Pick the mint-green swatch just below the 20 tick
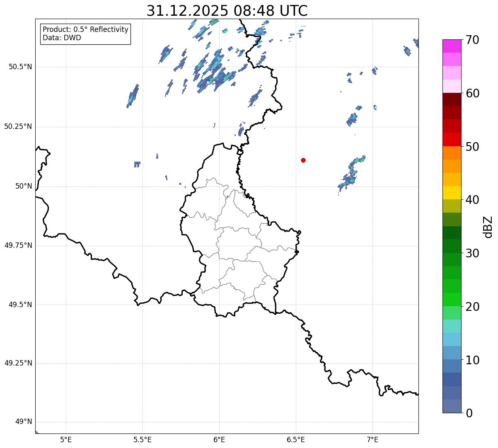Screen dimensions: 498x448 point(452,313)
